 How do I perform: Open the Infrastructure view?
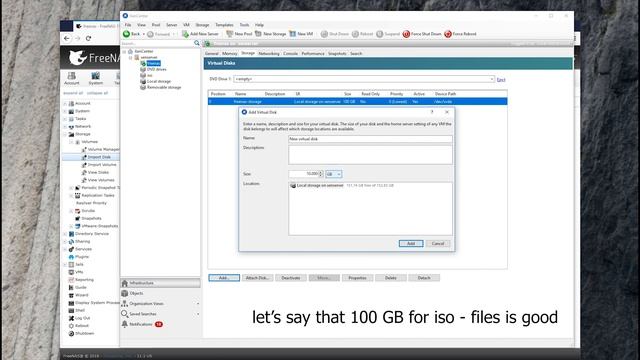(x=160, y=283)
